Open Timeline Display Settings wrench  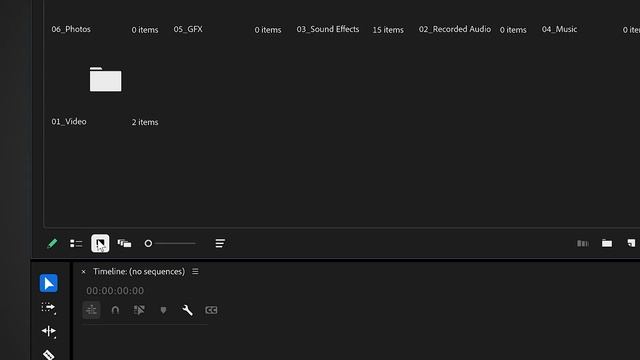coord(187,310)
